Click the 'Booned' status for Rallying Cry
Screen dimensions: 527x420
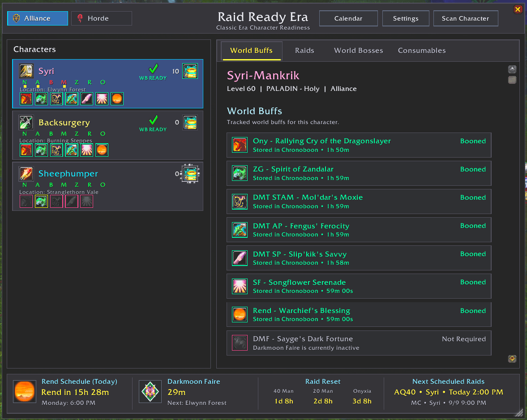pyautogui.click(x=473, y=141)
